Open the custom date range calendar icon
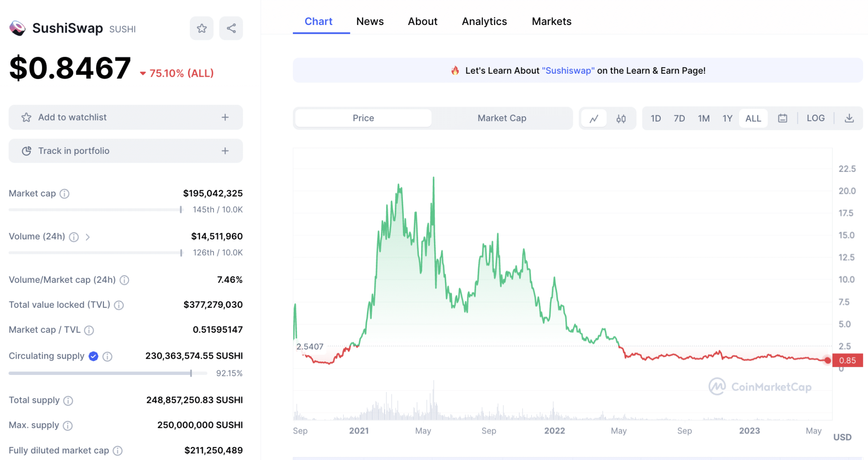This screenshot has height=460, width=868. (x=783, y=118)
